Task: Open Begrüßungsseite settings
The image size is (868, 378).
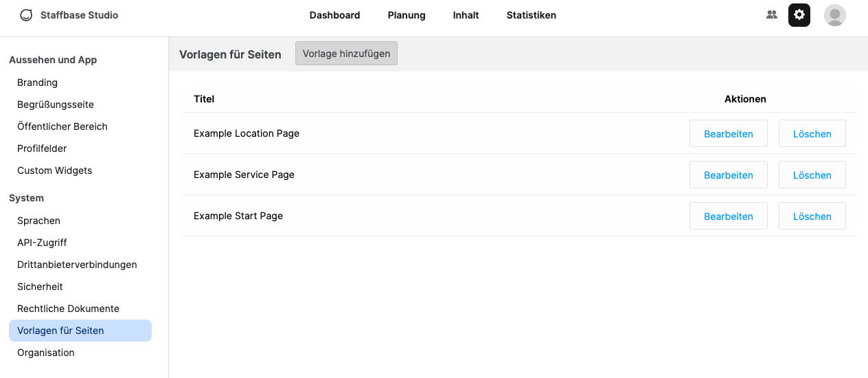Action: (x=56, y=104)
